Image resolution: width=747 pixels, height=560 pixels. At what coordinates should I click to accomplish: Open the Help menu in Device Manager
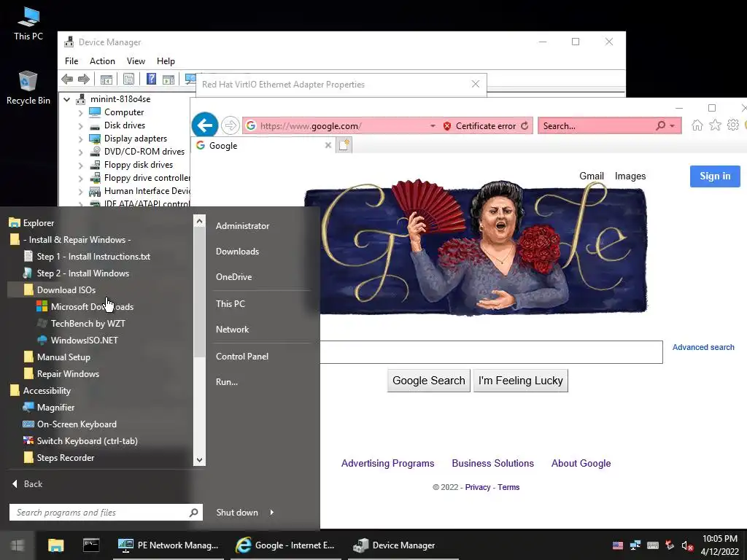[166, 61]
